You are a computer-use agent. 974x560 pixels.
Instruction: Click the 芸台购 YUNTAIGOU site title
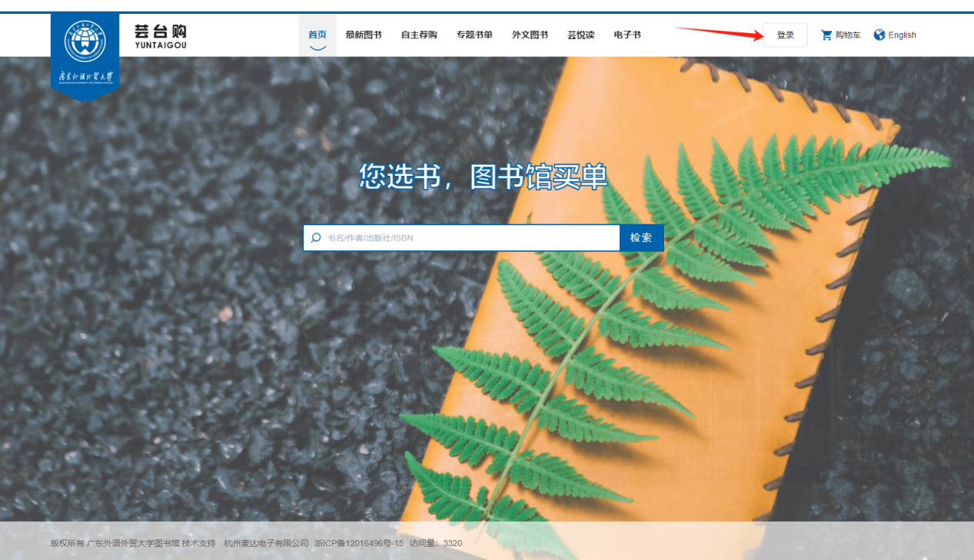(160, 36)
